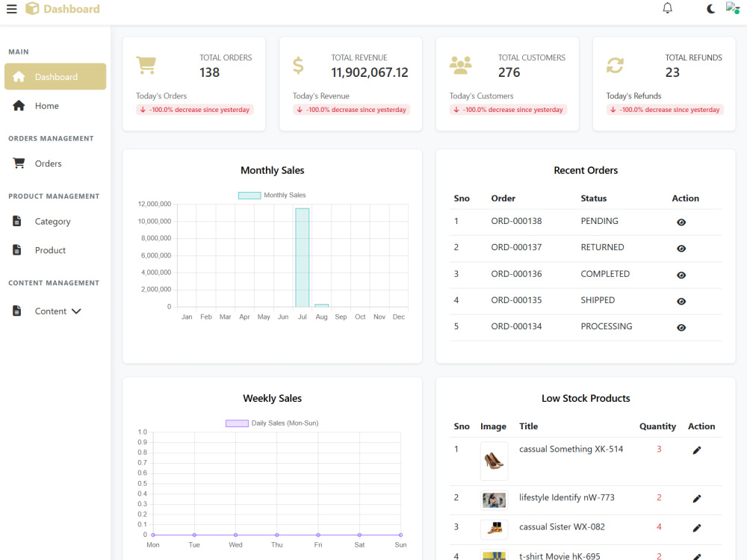This screenshot has height=560, width=747.
Task: Click the COMPLETED status cell
Action: click(x=605, y=274)
